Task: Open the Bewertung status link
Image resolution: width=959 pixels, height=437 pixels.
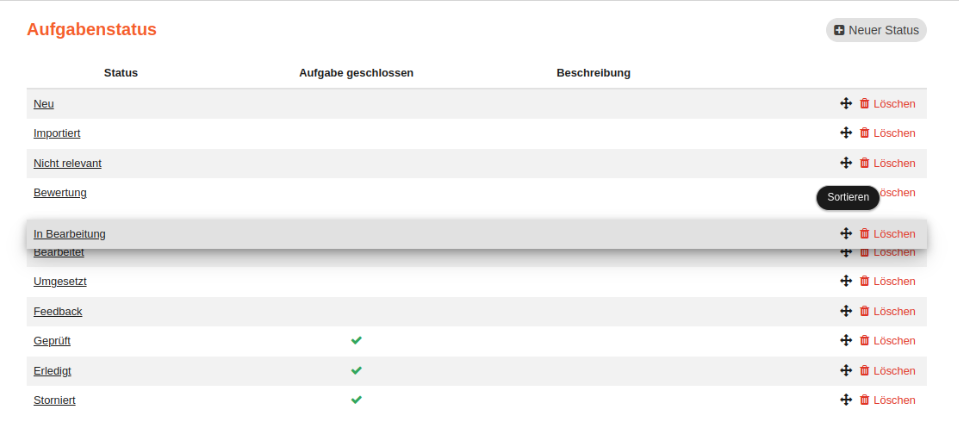Action: coord(60,192)
